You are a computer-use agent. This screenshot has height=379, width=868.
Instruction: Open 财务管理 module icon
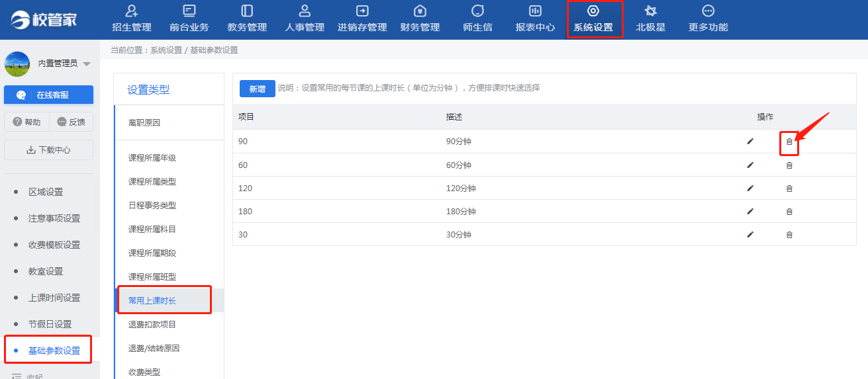point(420,11)
